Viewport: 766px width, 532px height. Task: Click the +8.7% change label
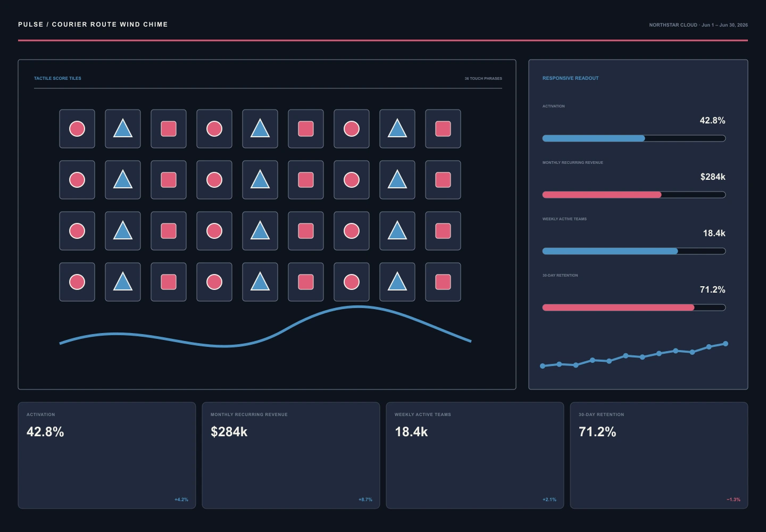coord(365,500)
